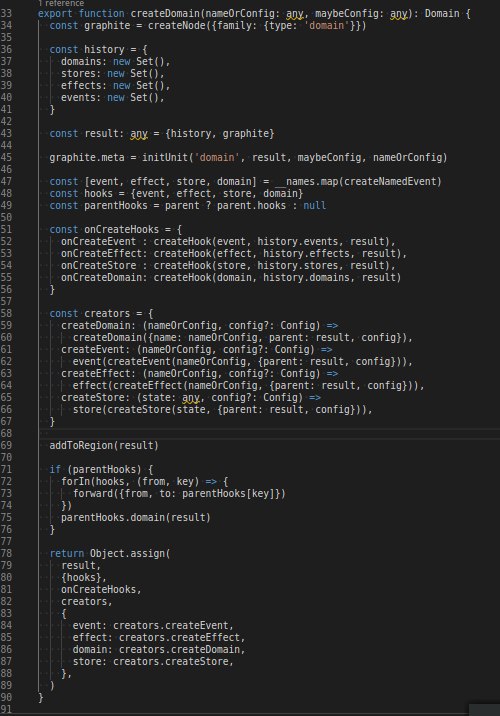Select the domains property on line 37
Image resolution: width=500 pixels, height=716 pixels.
pyautogui.click(x=81, y=62)
